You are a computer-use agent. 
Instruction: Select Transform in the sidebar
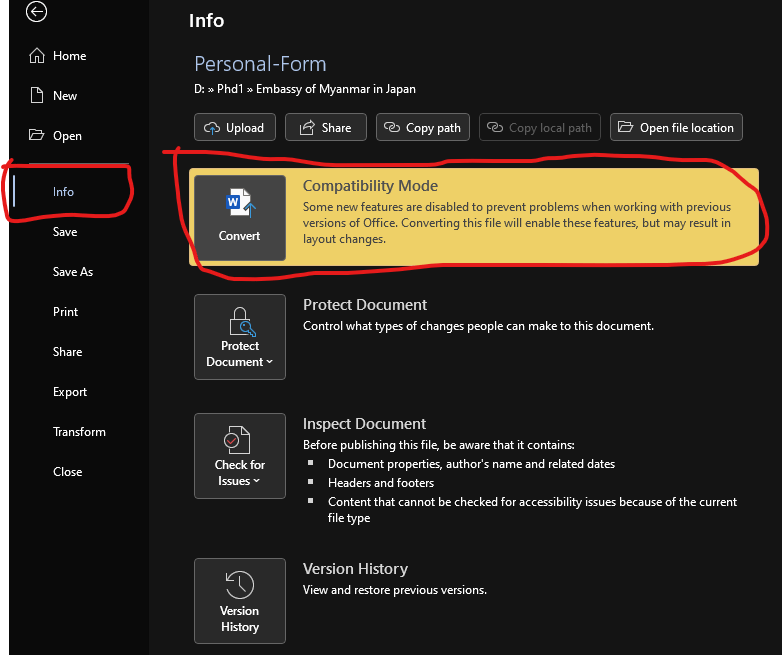[x=79, y=432]
